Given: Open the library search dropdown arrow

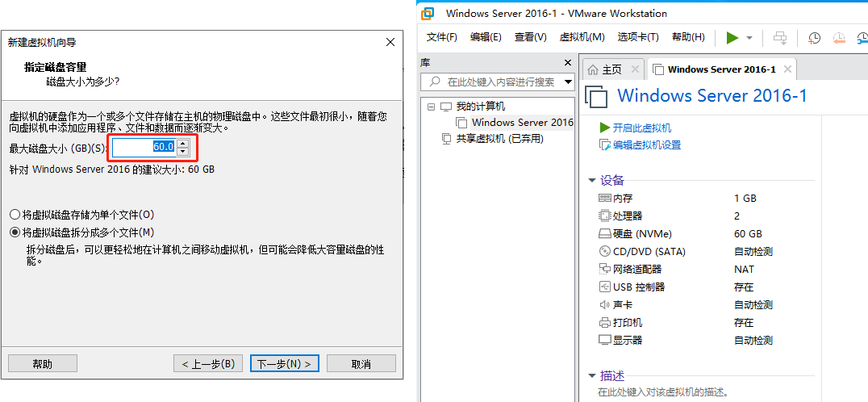Looking at the screenshot, I should coord(567,82).
